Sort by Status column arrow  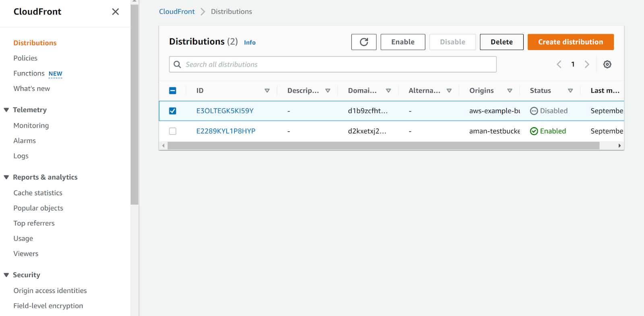click(x=570, y=91)
